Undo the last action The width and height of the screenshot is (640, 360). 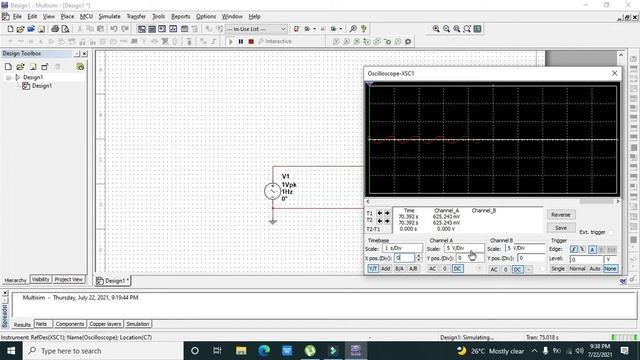click(114, 29)
